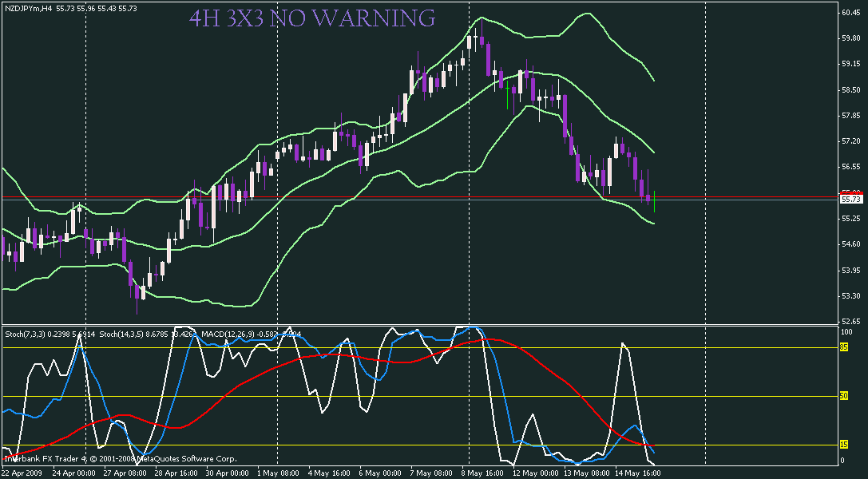Click the '12 May 00:00' time label
Viewport: 868px width, 479px height.
534,473
